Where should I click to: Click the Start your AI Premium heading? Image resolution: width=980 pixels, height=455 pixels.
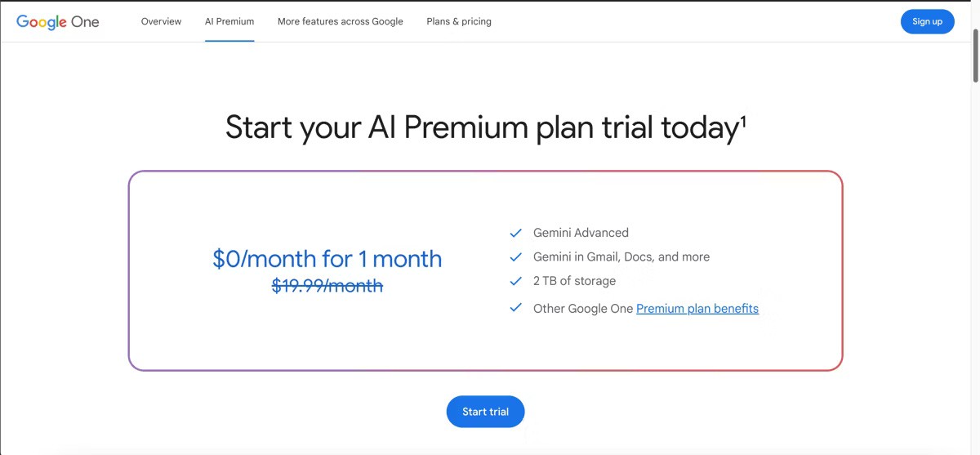pos(481,128)
